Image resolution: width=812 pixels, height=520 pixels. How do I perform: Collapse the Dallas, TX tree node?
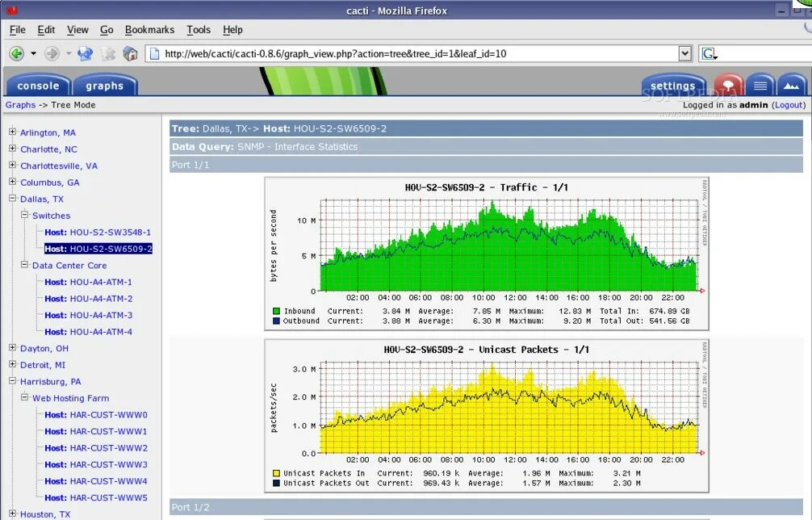tap(12, 199)
